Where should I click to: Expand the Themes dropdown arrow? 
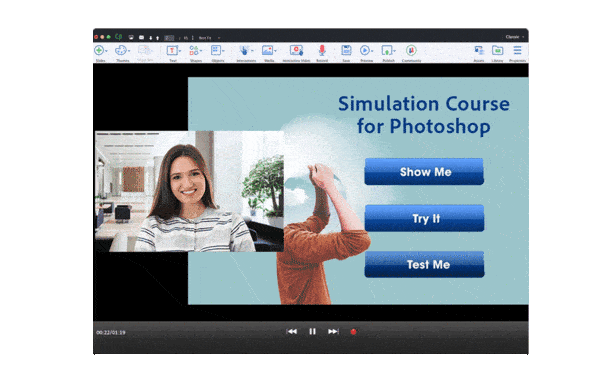pos(129,51)
